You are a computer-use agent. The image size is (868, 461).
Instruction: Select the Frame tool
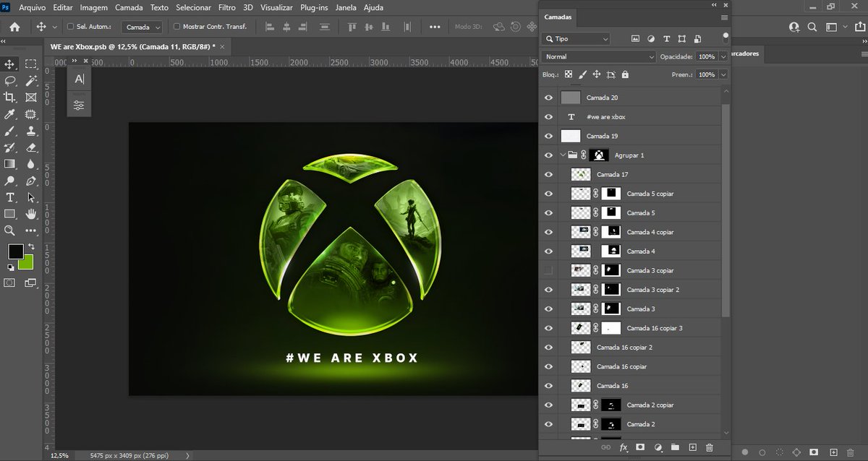(x=31, y=98)
